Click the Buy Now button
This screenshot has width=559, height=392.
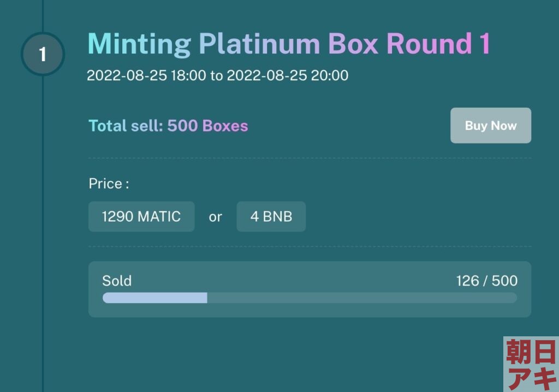coord(491,126)
